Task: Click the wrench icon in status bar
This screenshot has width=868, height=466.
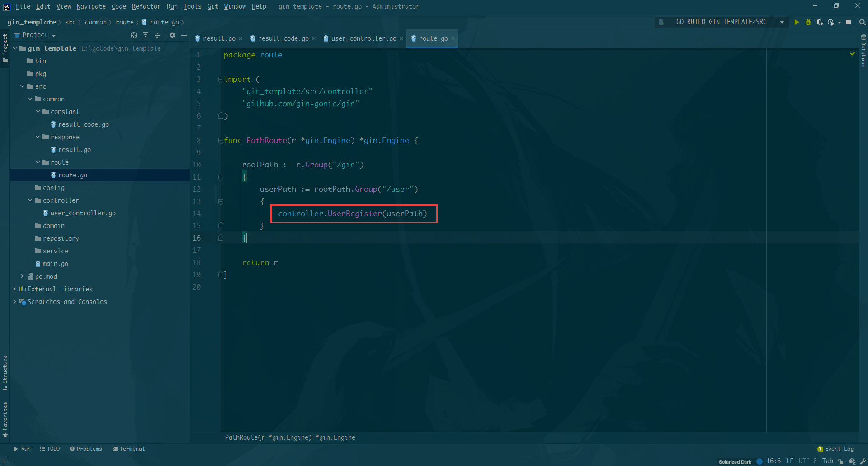Action: 863,461
